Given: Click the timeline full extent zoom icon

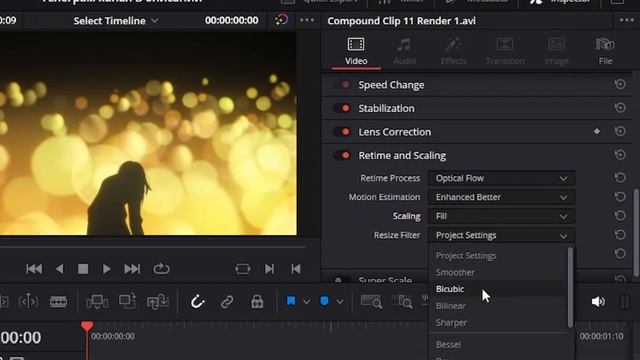Looking at the screenshot, I should [x=371, y=302].
